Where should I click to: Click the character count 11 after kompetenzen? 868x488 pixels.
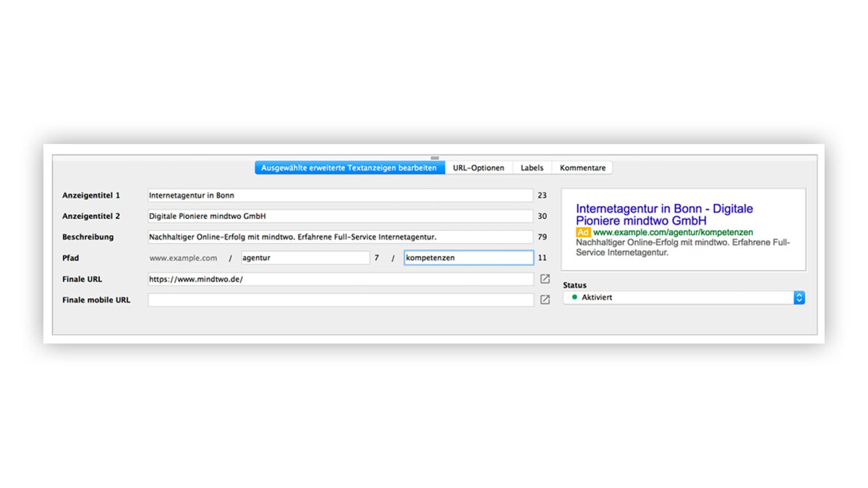(x=542, y=257)
